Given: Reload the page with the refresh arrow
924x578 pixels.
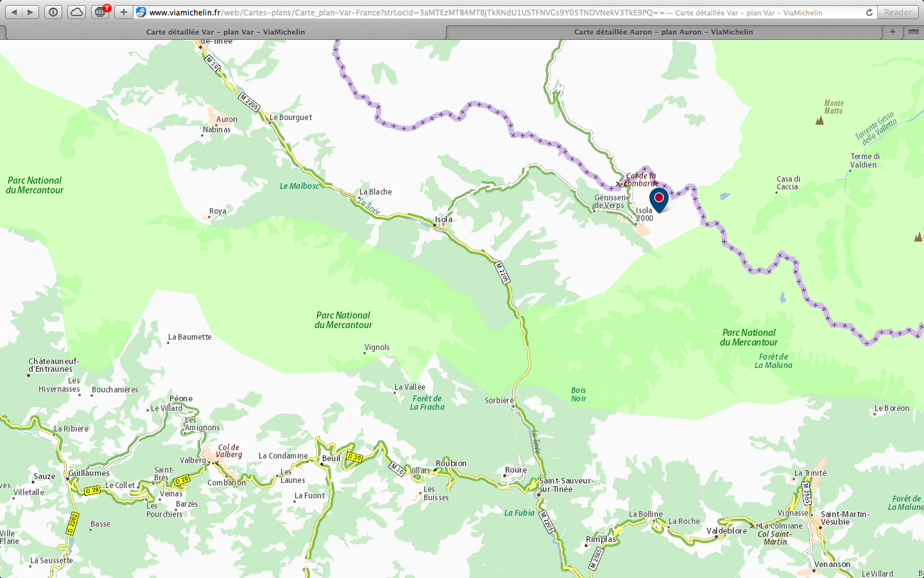Looking at the screenshot, I should pos(869,12).
